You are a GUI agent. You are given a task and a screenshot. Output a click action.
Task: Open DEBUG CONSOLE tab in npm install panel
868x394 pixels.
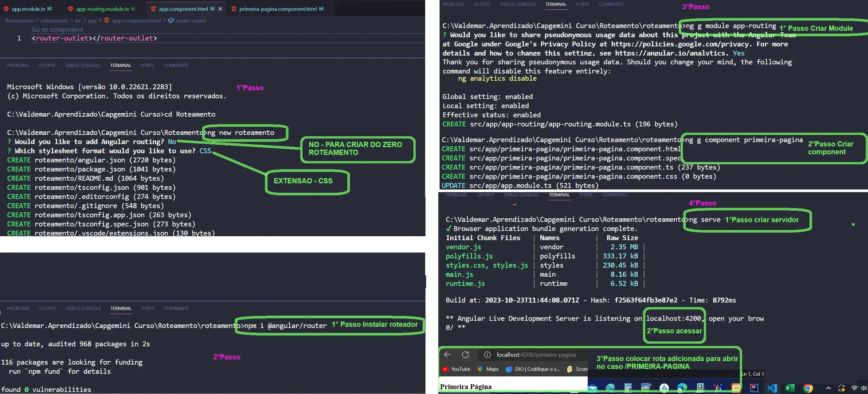(83, 308)
